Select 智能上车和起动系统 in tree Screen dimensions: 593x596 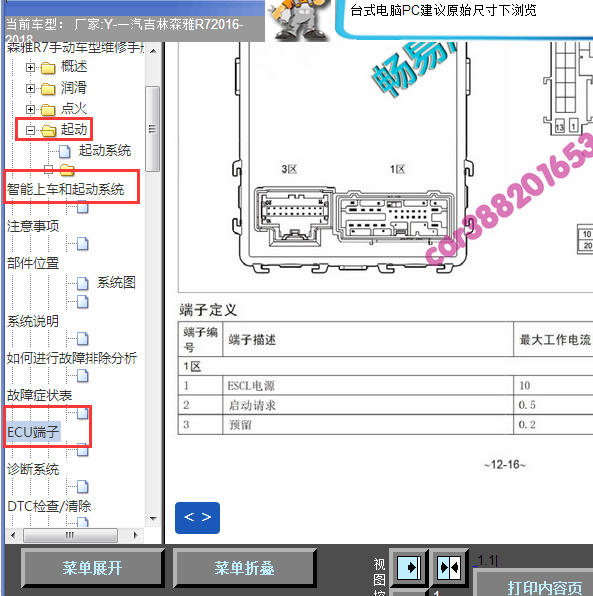(65, 189)
